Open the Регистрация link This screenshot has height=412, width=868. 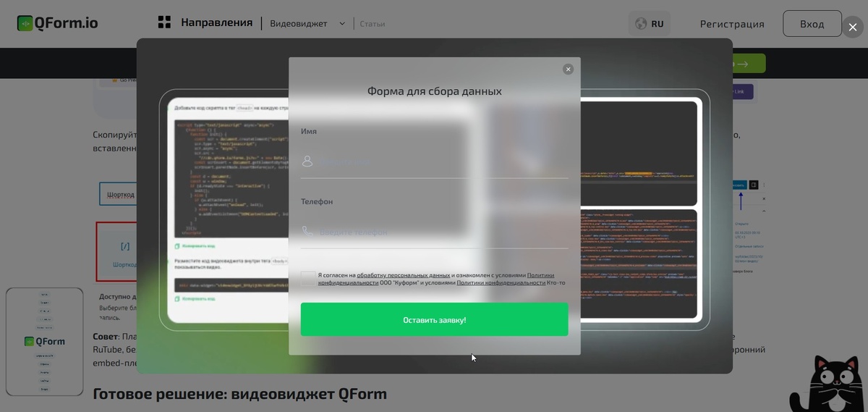732,24
